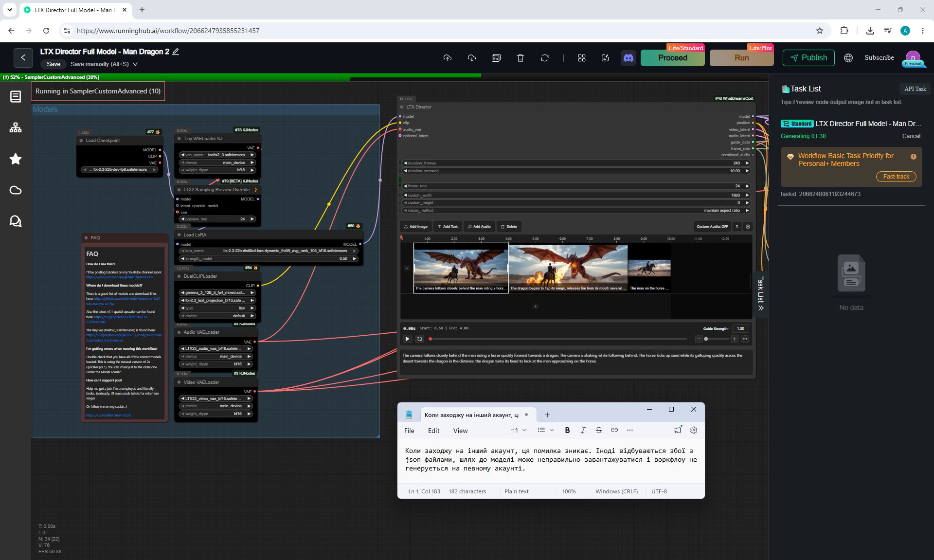Click the Add Image button
This screenshot has height=560, width=934.
(x=416, y=227)
